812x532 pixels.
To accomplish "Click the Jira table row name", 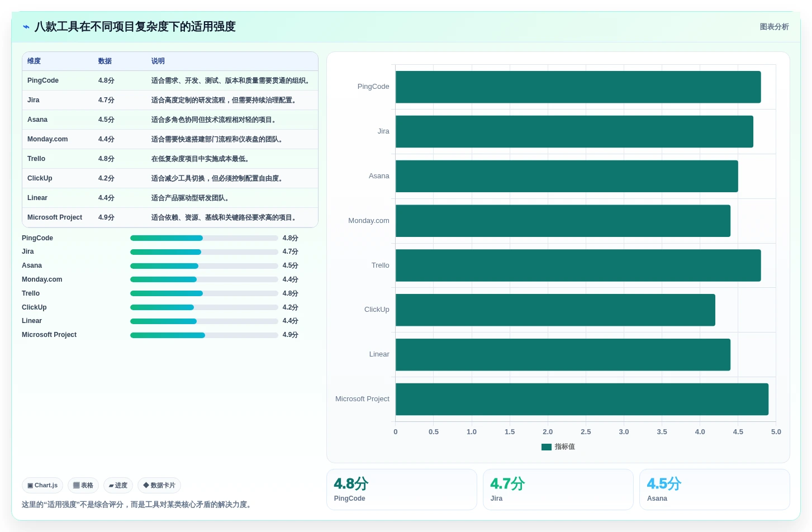I will click(x=34, y=100).
